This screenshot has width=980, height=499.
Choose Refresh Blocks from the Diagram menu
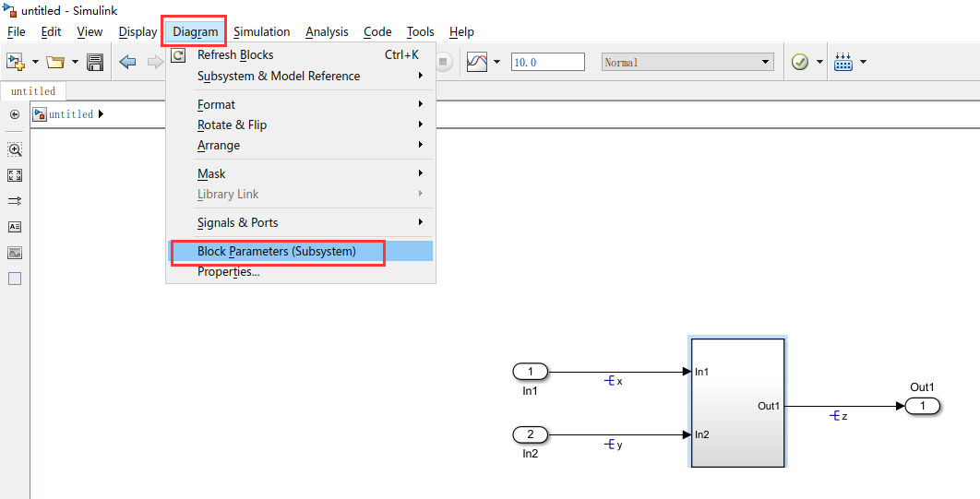pos(299,55)
